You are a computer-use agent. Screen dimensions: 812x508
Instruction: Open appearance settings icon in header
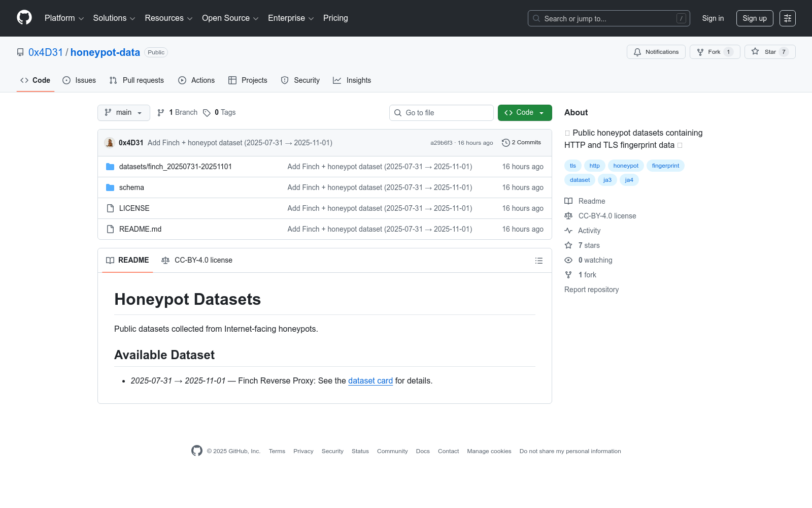coord(788,18)
